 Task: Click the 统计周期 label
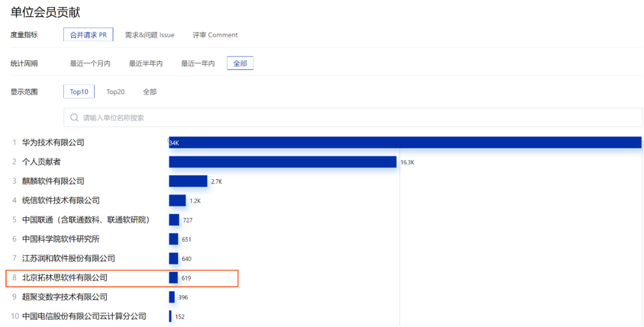coord(24,63)
